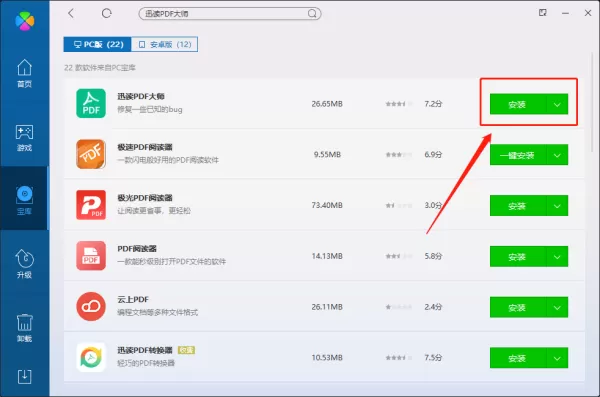
Task: Close the software manager window
Action: click(x=588, y=13)
